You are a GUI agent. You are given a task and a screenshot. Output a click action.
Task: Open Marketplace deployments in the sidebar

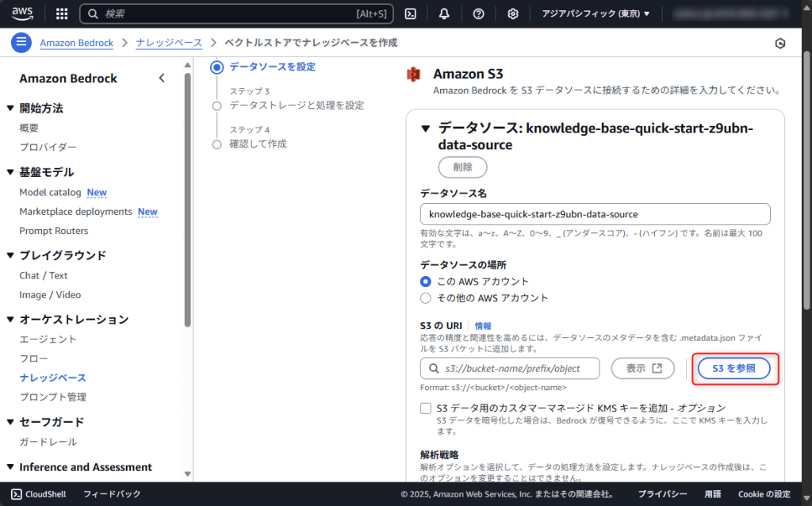click(75, 211)
